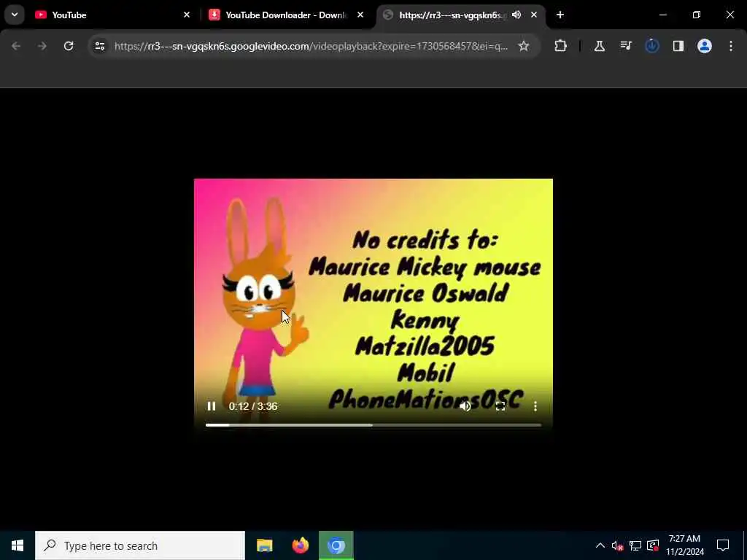The width and height of the screenshot is (747, 560).
Task: Select Chrome in the taskbar
Action: pos(336,545)
